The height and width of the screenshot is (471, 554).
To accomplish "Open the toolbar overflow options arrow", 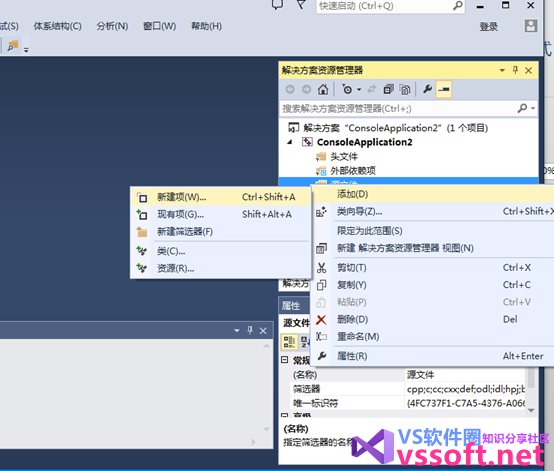I will click(x=26, y=50).
